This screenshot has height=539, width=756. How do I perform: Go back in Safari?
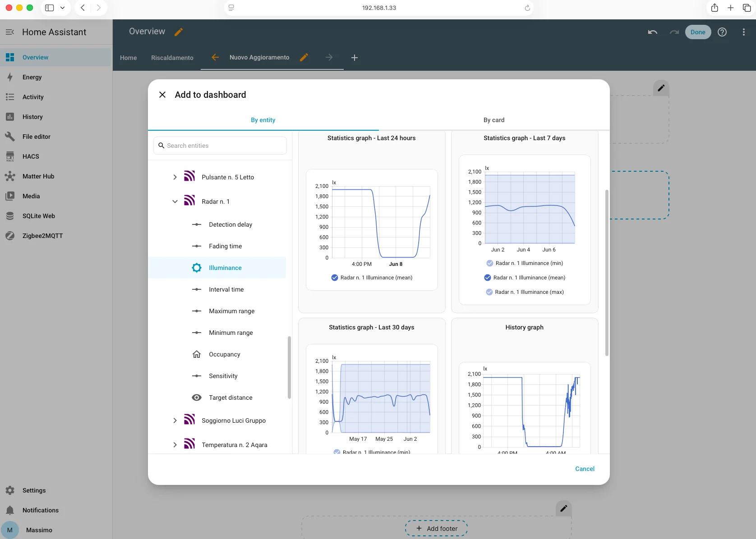click(x=83, y=8)
